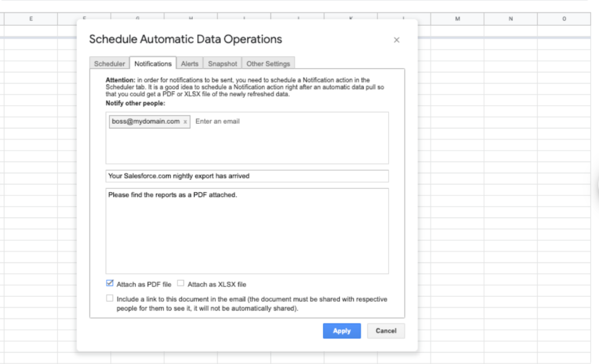Switch to the Scheduler tab
599x364 pixels.
(x=110, y=63)
